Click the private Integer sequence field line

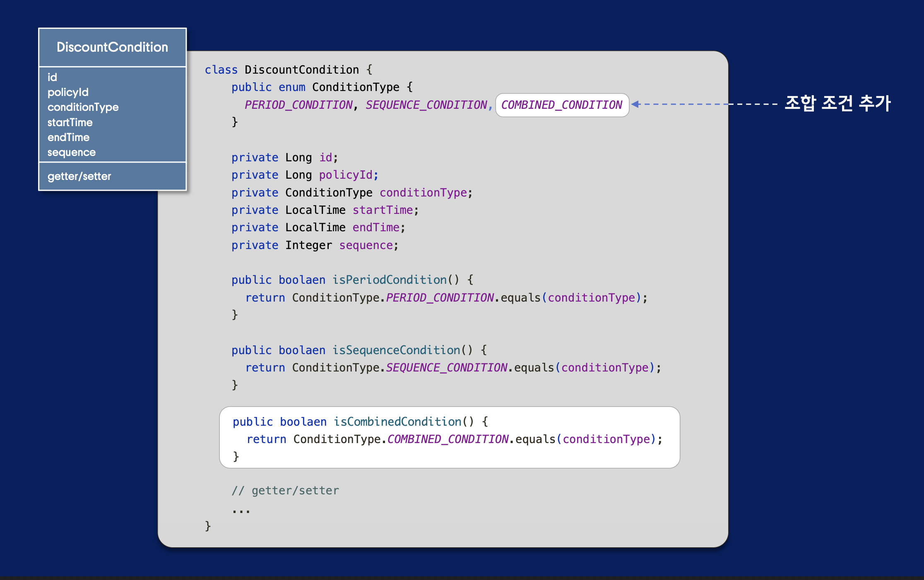point(315,245)
